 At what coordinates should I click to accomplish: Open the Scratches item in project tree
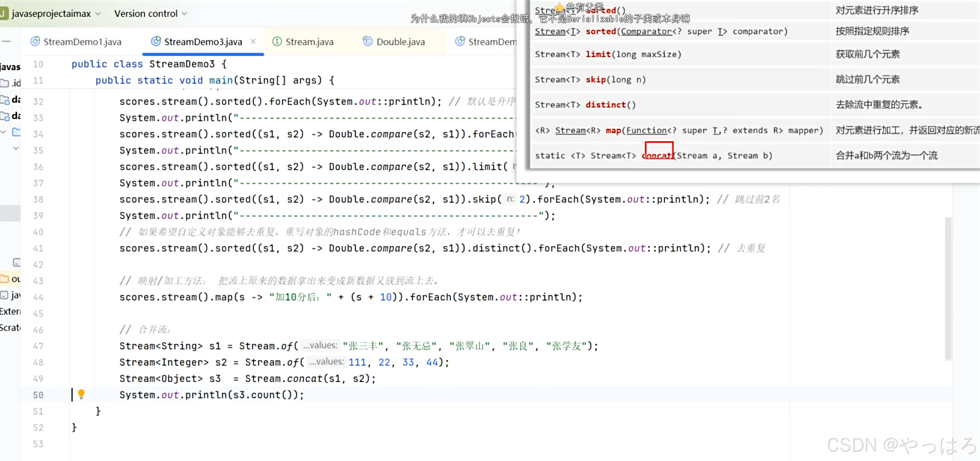[x=10, y=328]
